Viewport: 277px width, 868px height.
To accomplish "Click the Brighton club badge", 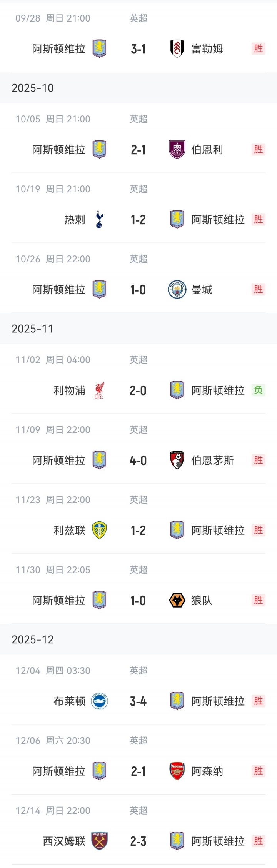I will point(99,701).
